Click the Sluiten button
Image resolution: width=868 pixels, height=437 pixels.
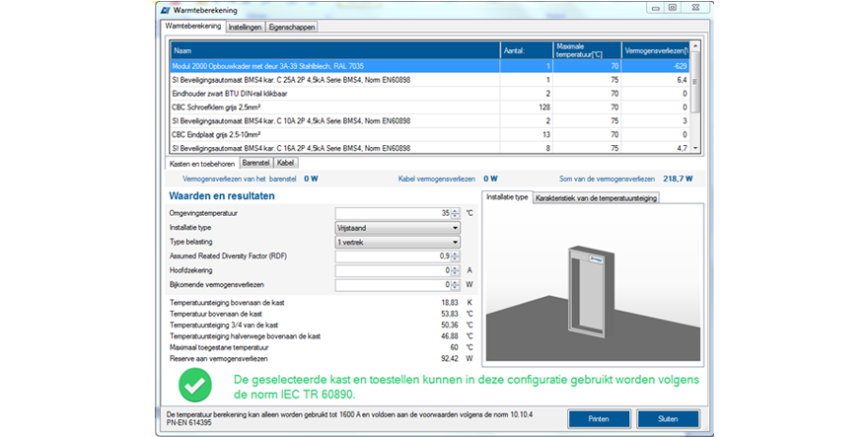click(x=668, y=418)
